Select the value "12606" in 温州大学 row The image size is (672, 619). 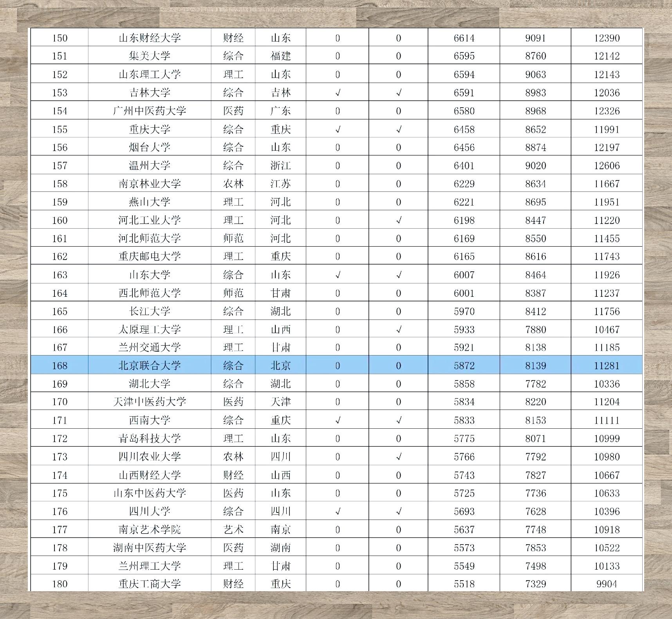point(607,166)
